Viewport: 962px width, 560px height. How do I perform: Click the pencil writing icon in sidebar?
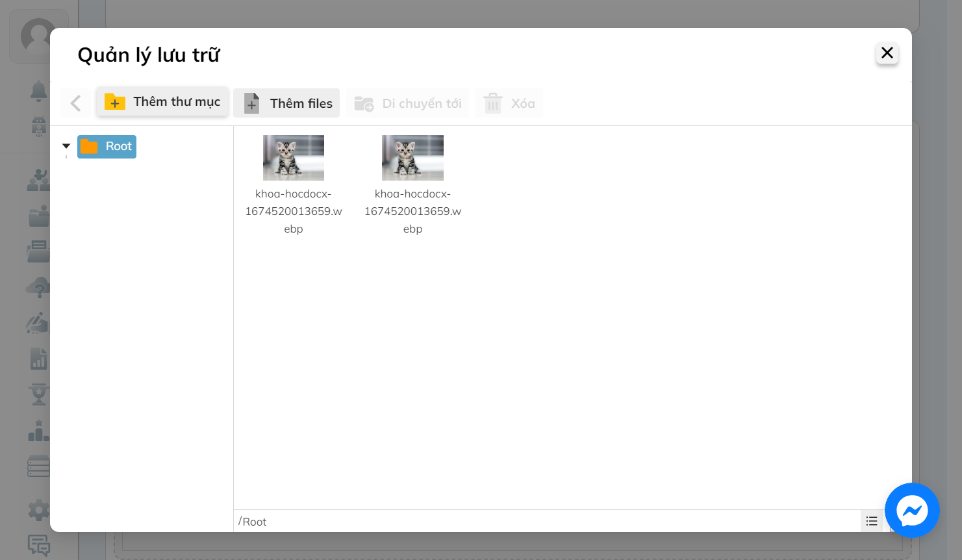[38, 323]
